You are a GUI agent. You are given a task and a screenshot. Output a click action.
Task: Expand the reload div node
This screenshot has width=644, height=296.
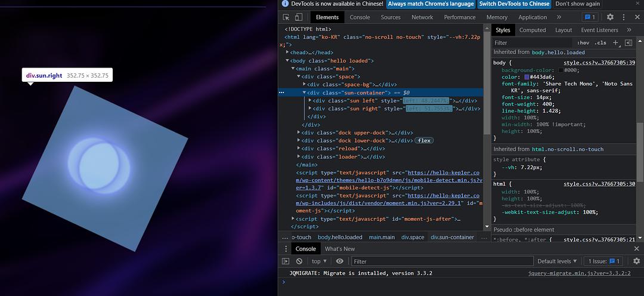pos(299,149)
